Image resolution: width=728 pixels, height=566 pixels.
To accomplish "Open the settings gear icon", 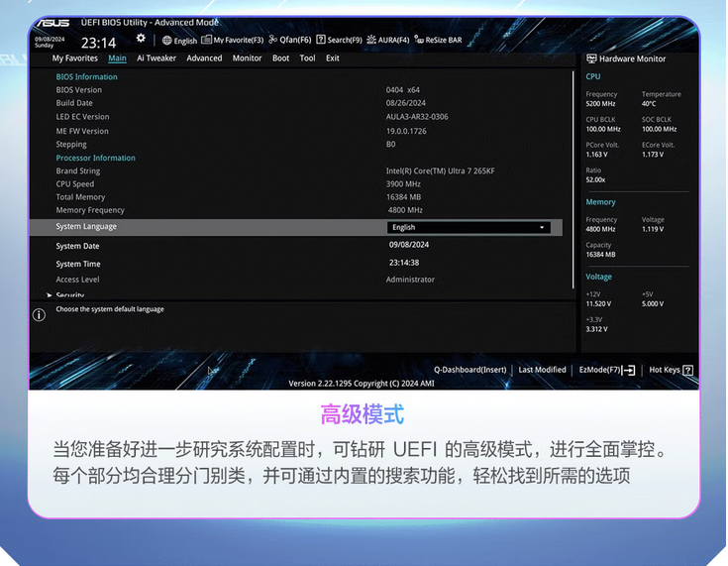I will coord(141,39).
